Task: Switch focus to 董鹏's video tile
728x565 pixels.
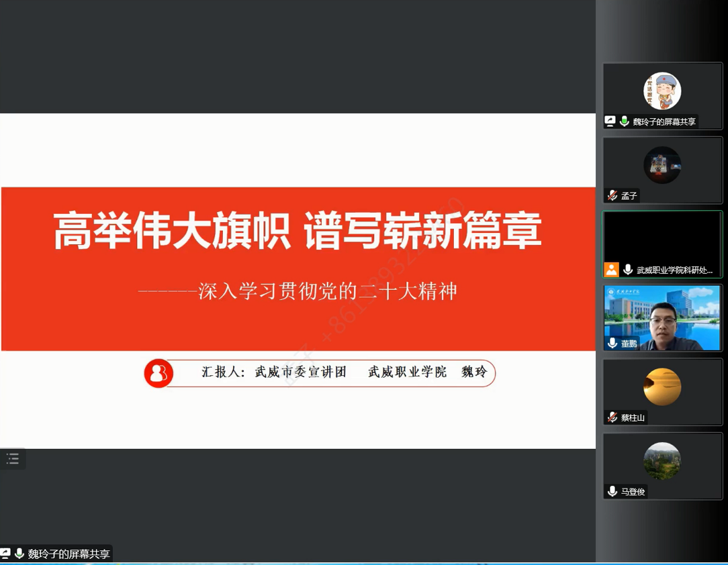Action: click(x=662, y=317)
